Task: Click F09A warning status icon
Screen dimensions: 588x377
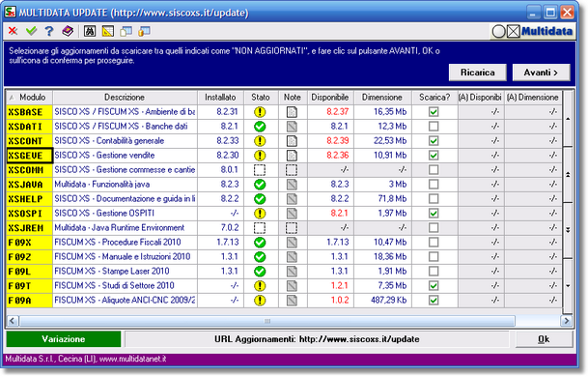Action: [260, 301]
